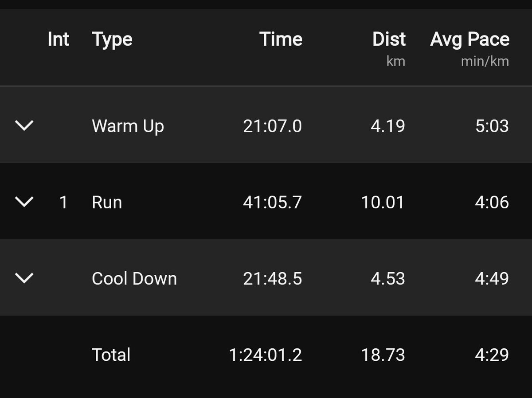Image resolution: width=532 pixels, height=398 pixels.
Task: Click the Run time 41:05.7
Action: (x=272, y=203)
